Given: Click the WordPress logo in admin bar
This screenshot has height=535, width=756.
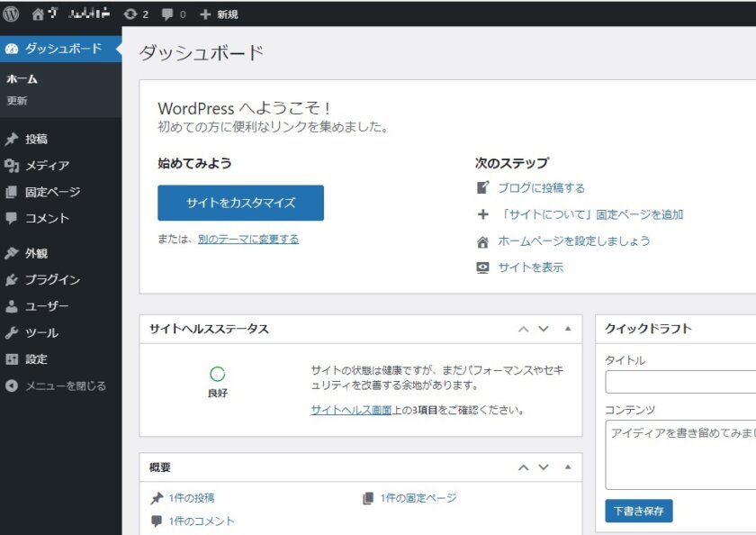Looking at the screenshot, I should (11, 14).
